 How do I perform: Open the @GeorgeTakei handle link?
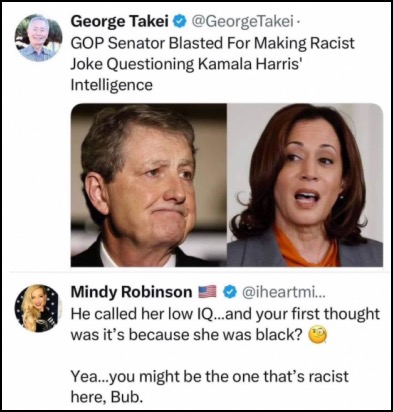tap(242, 22)
